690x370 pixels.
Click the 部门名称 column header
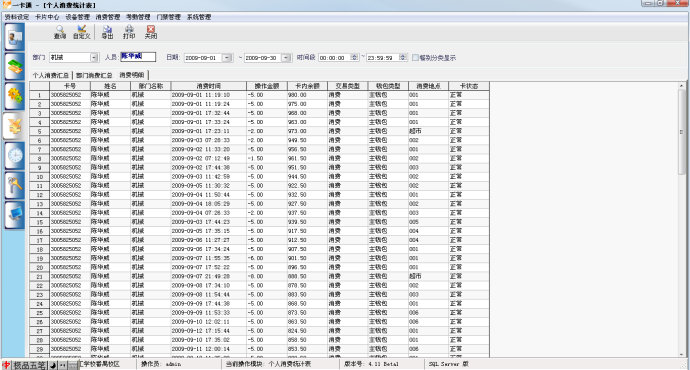150,86
